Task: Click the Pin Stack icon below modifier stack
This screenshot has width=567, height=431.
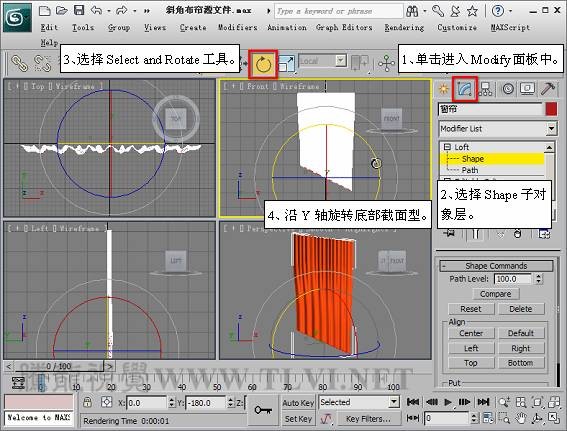Action: (x=449, y=234)
